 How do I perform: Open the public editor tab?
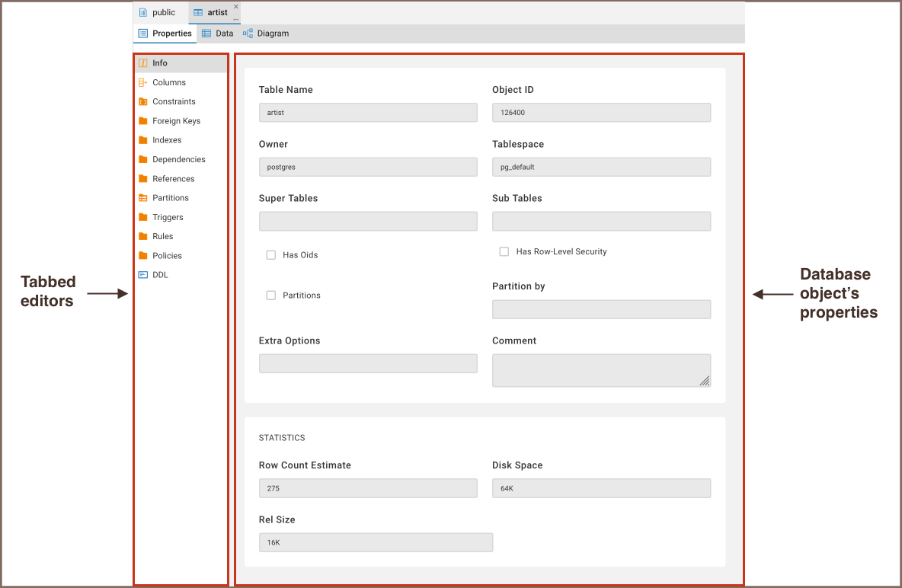coord(159,12)
